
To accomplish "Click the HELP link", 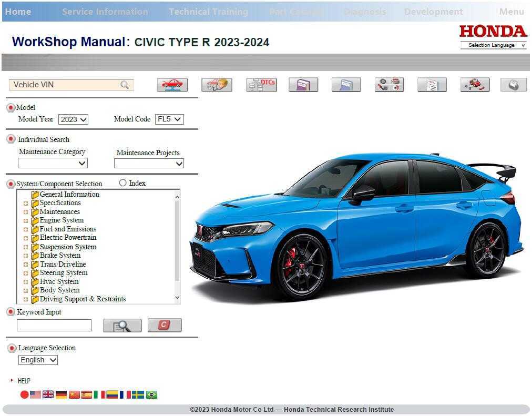I will click(x=24, y=381).
